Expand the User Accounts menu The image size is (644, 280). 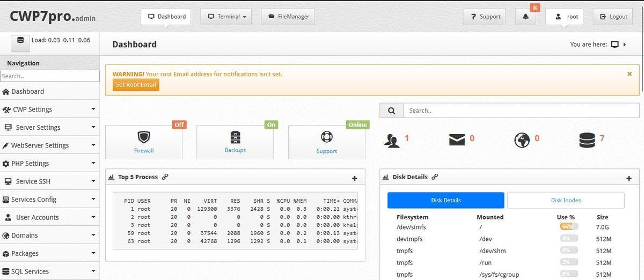click(49, 217)
